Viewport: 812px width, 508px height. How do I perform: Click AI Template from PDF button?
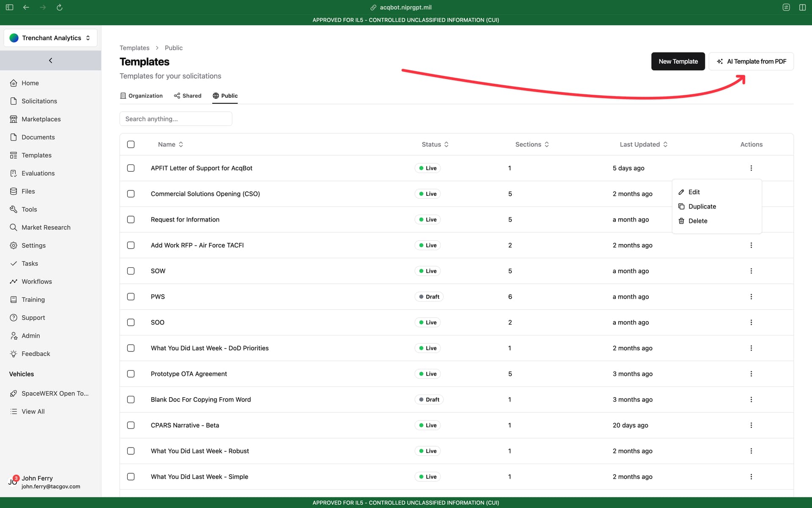point(751,61)
